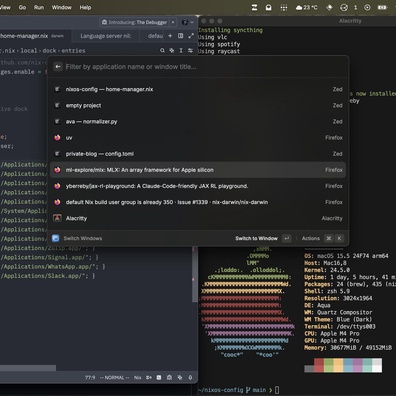This screenshot has height=396, width=396.
Task: Click the white color block in the Alacritty neofetch palette
Action: click(x=377, y=365)
